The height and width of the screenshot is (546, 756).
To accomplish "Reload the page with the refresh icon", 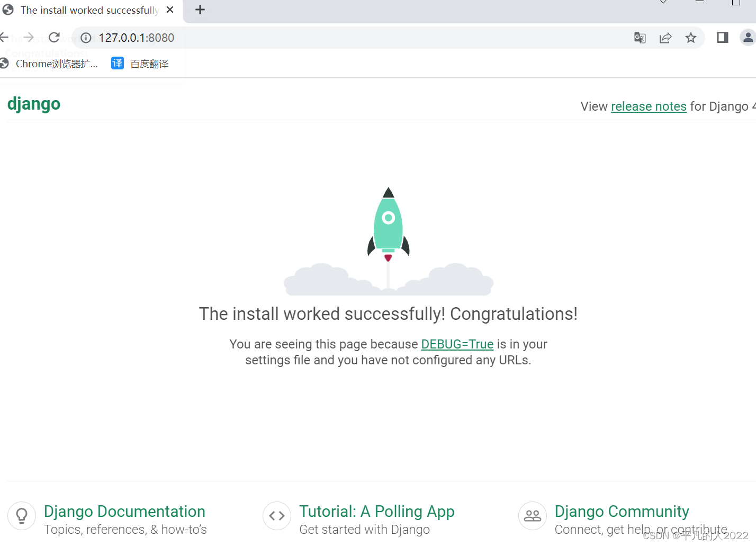I will tap(54, 38).
